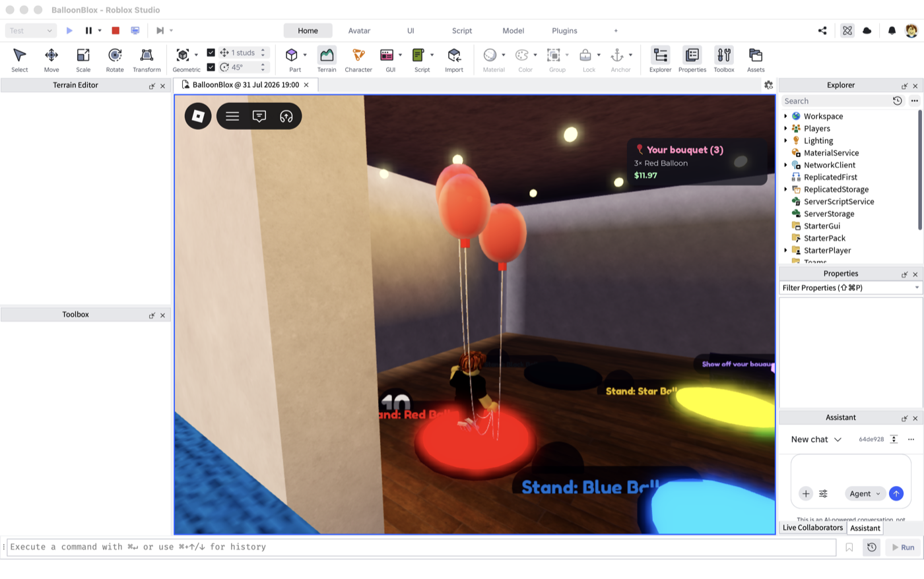924x579 pixels.
Task: Select ReplicatedStorage in Explorer
Action: pyautogui.click(x=836, y=189)
